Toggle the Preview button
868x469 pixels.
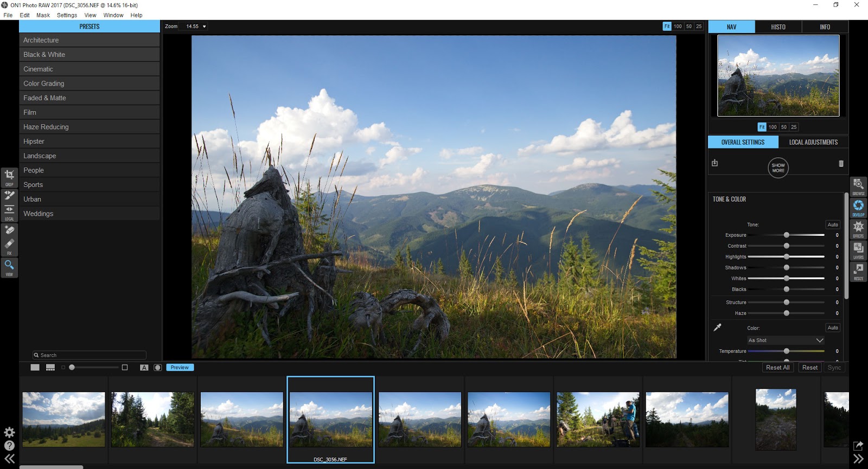180,367
